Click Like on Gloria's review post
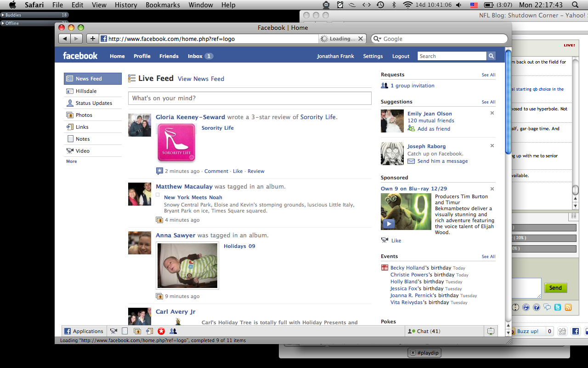This screenshot has width=588, height=368. pos(237,171)
